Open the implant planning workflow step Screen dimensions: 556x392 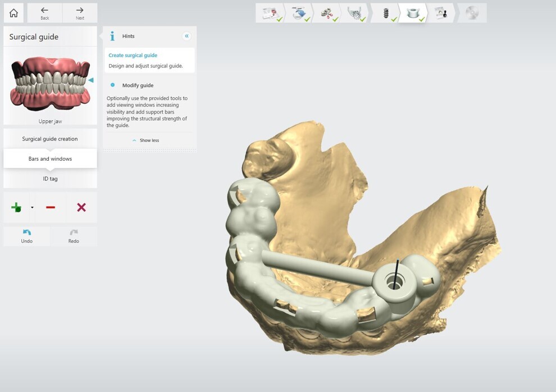[326, 12]
